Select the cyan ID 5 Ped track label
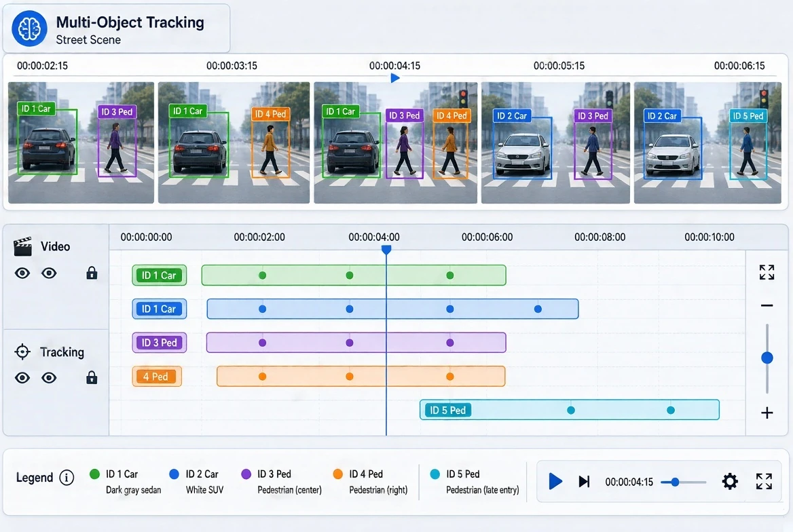Image resolution: width=793 pixels, height=532 pixels. pos(447,410)
